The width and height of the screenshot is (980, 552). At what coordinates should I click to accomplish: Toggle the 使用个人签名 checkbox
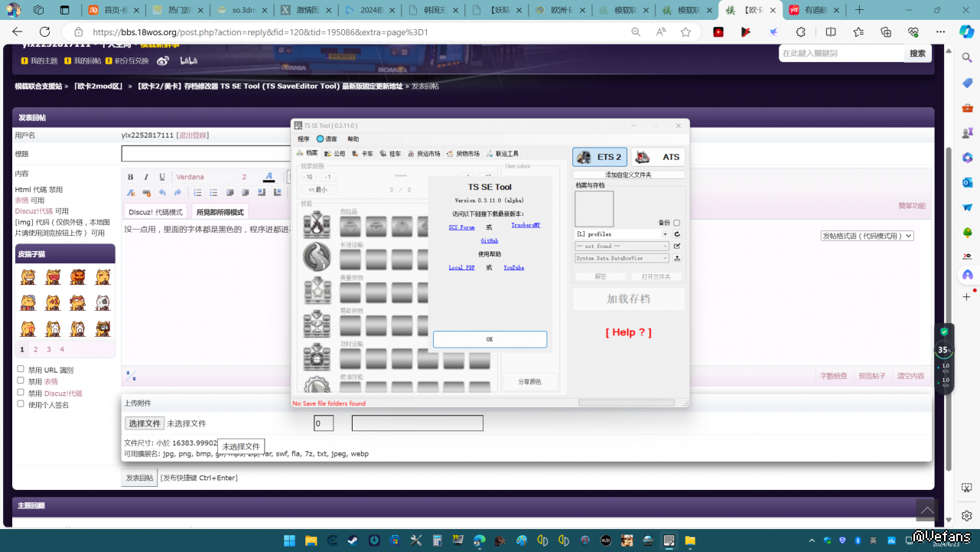pos(21,404)
